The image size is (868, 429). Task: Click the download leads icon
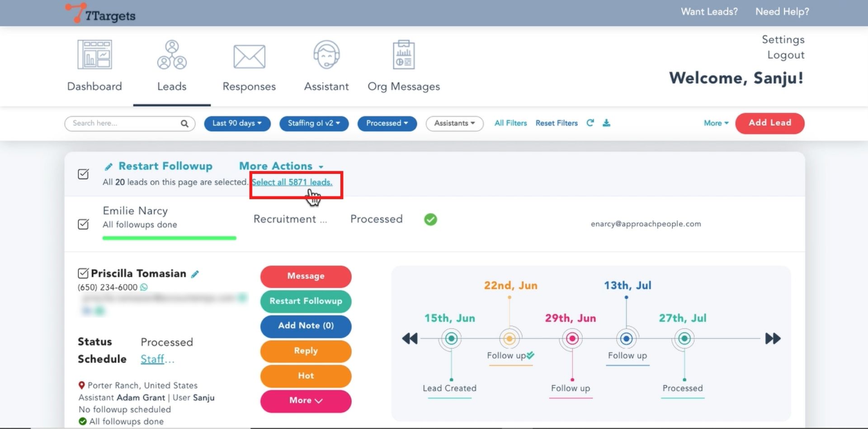click(607, 123)
